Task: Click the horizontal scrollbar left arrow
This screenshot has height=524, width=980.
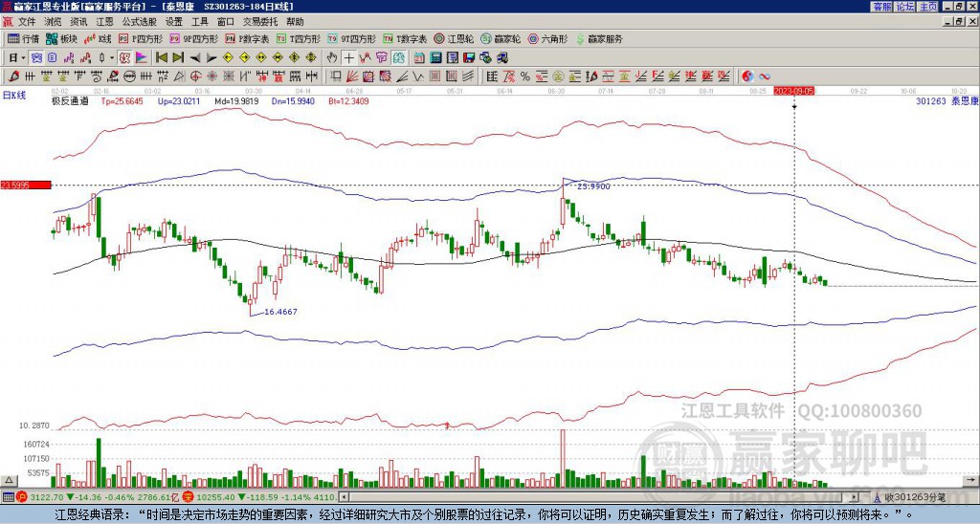Action: tap(344, 497)
